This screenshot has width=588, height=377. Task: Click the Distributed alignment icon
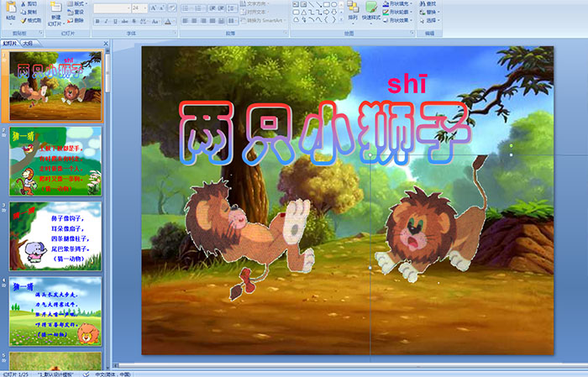[221, 21]
